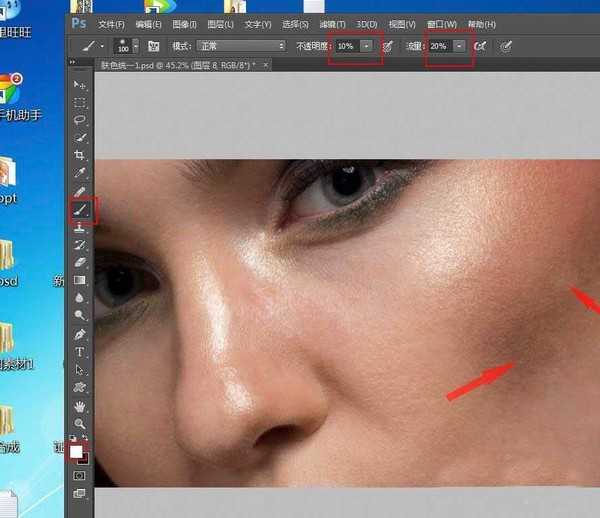600x518 pixels.
Task: Select the Pen tool
Action: click(x=80, y=334)
